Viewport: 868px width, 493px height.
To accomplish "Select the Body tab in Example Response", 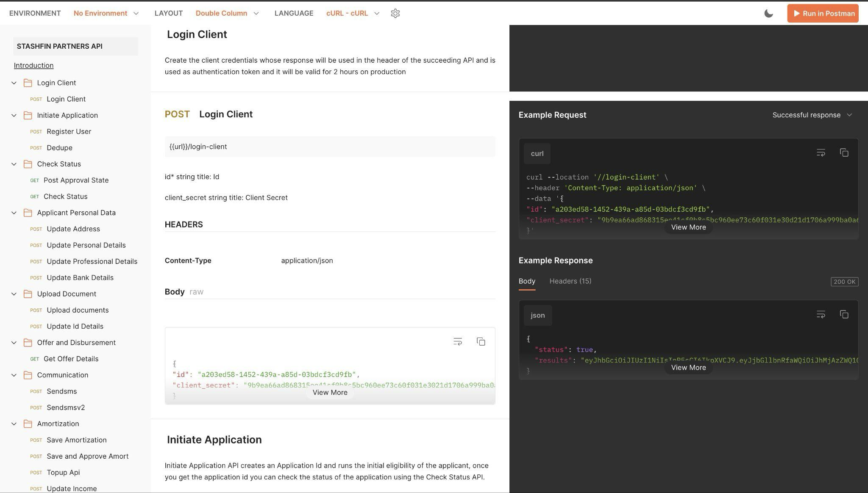I will (527, 281).
